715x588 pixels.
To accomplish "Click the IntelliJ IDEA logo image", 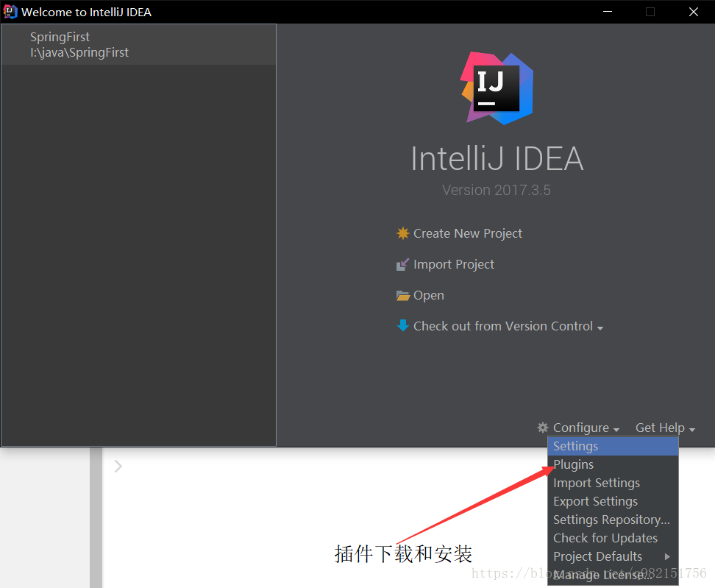I will (497, 88).
